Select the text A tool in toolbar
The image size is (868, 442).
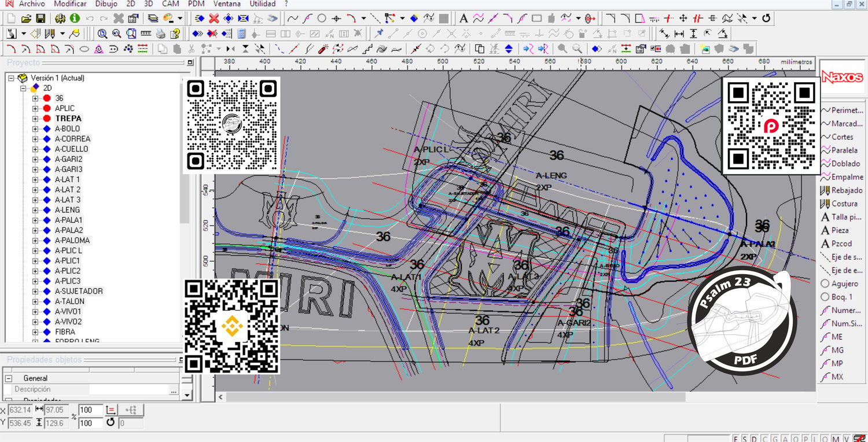click(464, 19)
